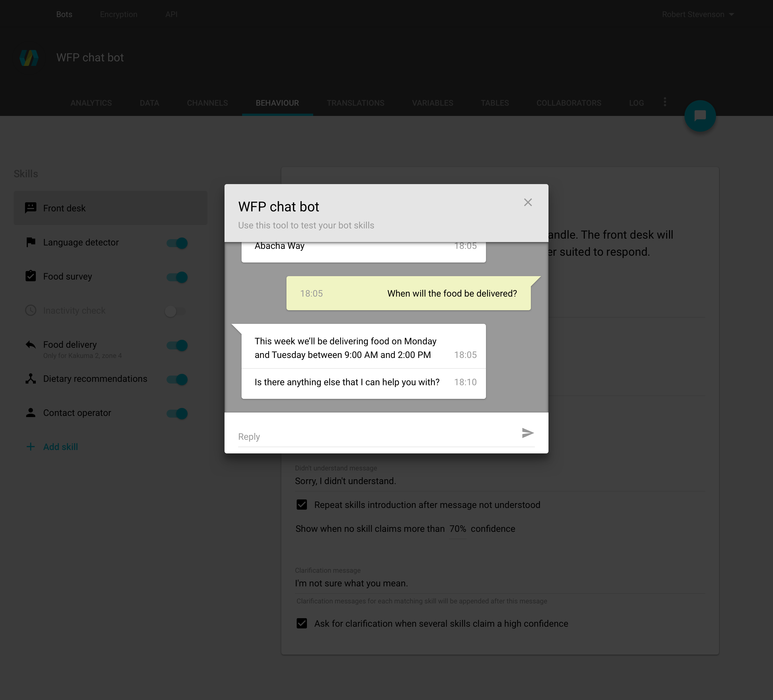This screenshot has height=700, width=773.
Task: Toggle the Dietary recommendations switch
Action: [x=177, y=380]
